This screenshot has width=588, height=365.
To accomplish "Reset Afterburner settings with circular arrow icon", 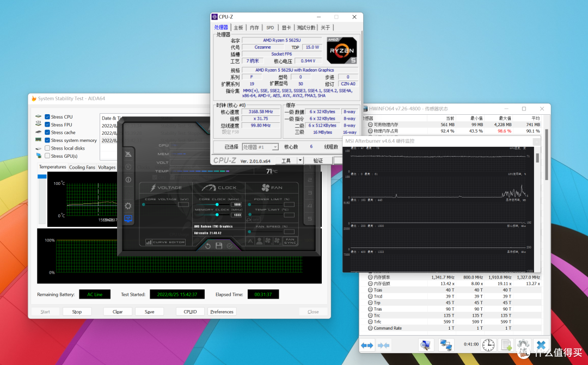I will click(207, 245).
